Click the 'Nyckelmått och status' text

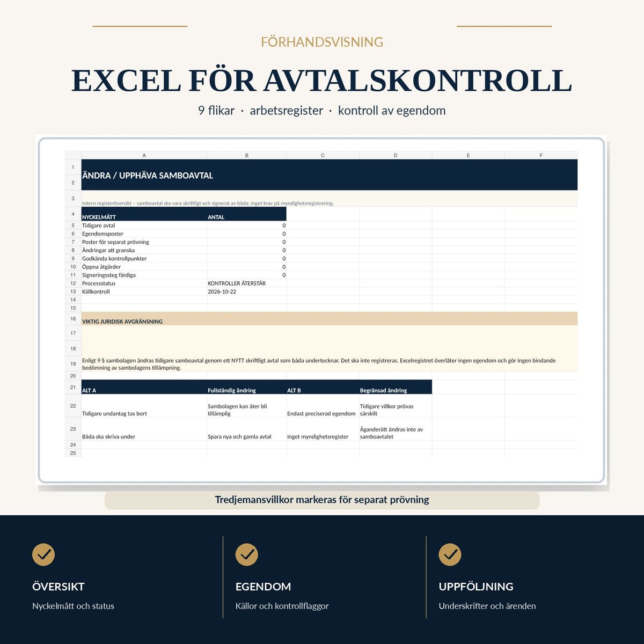point(73,606)
